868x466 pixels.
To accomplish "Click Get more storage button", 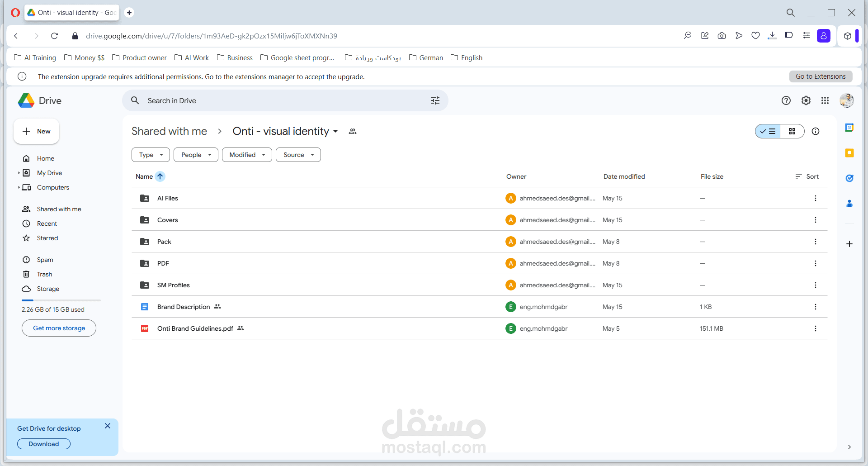I will coord(59,328).
